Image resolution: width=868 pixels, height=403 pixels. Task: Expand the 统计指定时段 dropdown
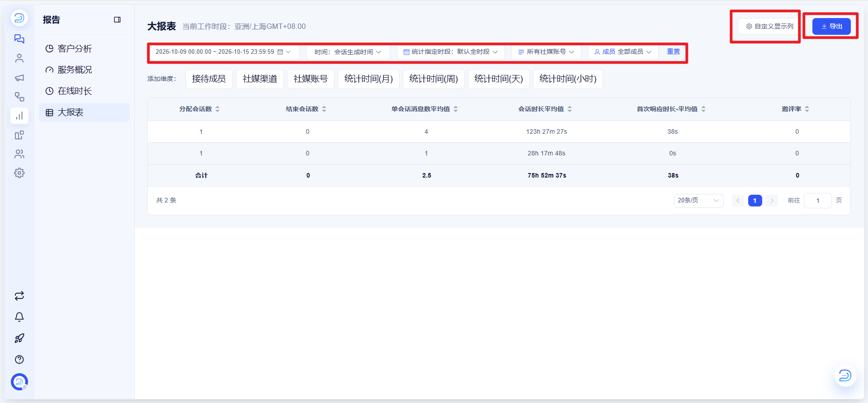click(450, 52)
